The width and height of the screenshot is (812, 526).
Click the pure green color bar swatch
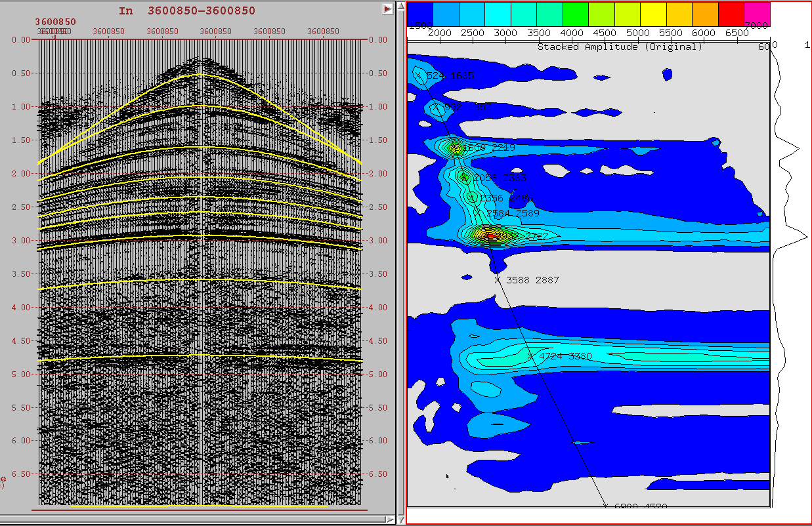tap(576, 14)
